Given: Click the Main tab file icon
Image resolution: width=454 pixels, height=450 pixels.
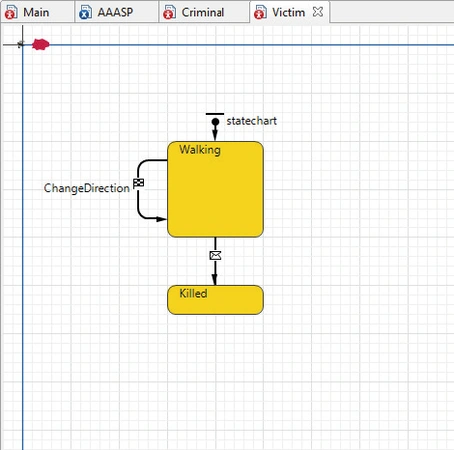Looking at the screenshot, I should click(x=11, y=12).
